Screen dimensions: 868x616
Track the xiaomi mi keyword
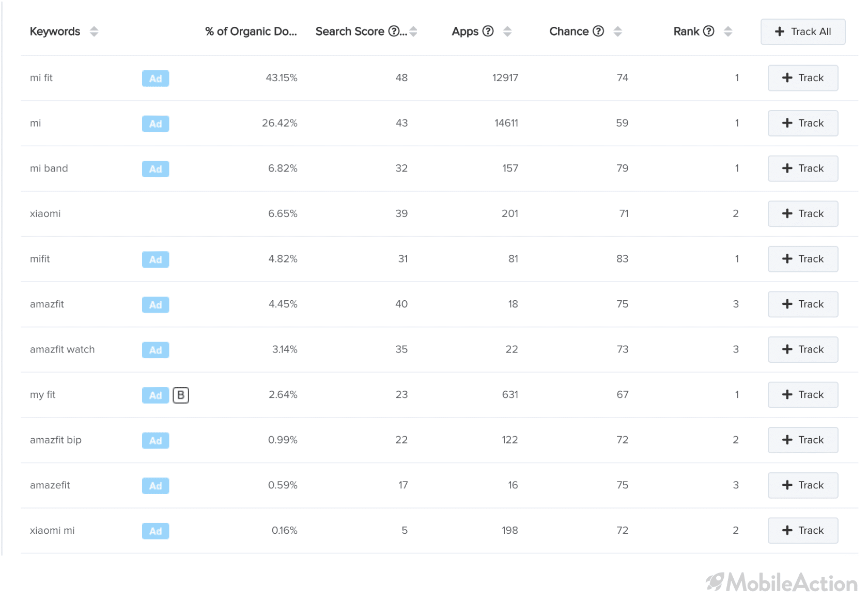pos(803,530)
